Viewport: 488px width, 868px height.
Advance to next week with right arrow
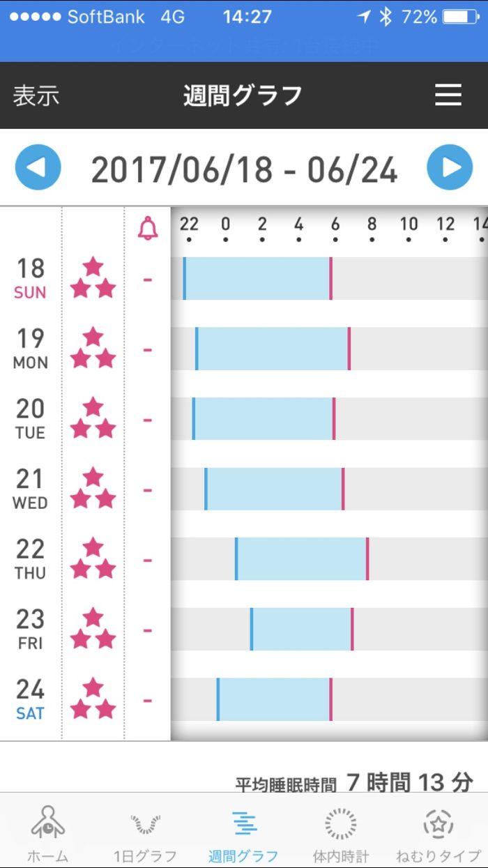(x=450, y=167)
